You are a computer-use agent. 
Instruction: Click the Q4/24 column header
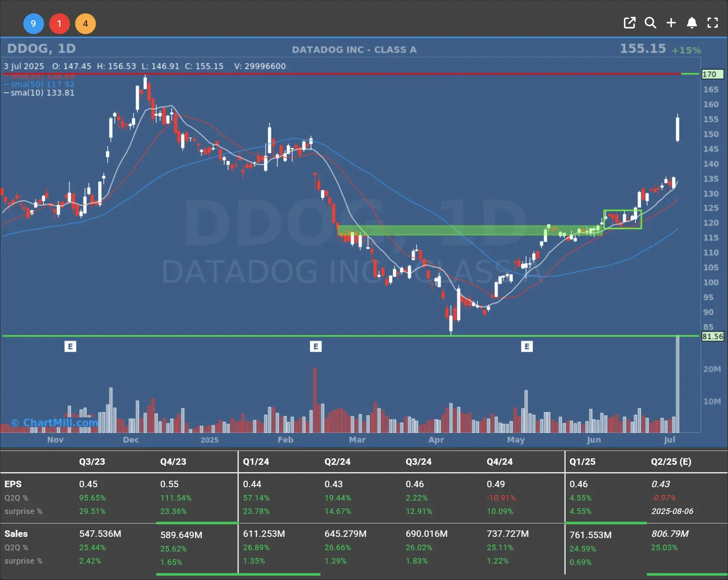pos(500,461)
